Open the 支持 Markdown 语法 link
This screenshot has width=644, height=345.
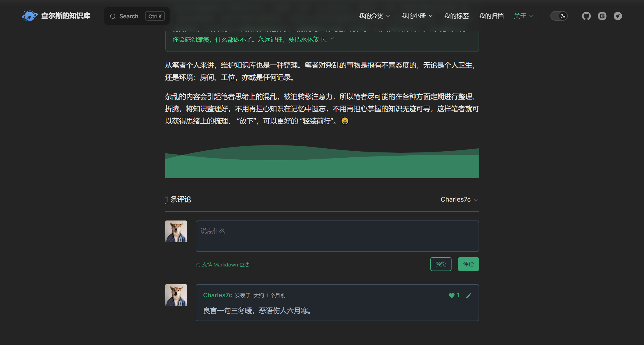coord(226,265)
